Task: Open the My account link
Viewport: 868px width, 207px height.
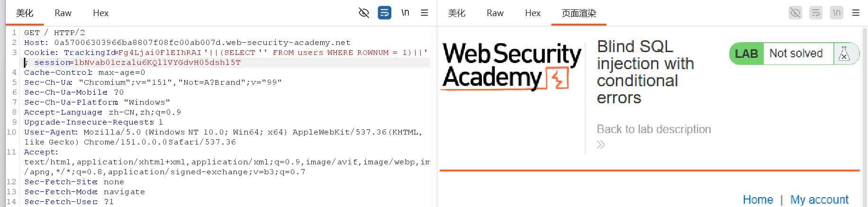Action: (819, 199)
